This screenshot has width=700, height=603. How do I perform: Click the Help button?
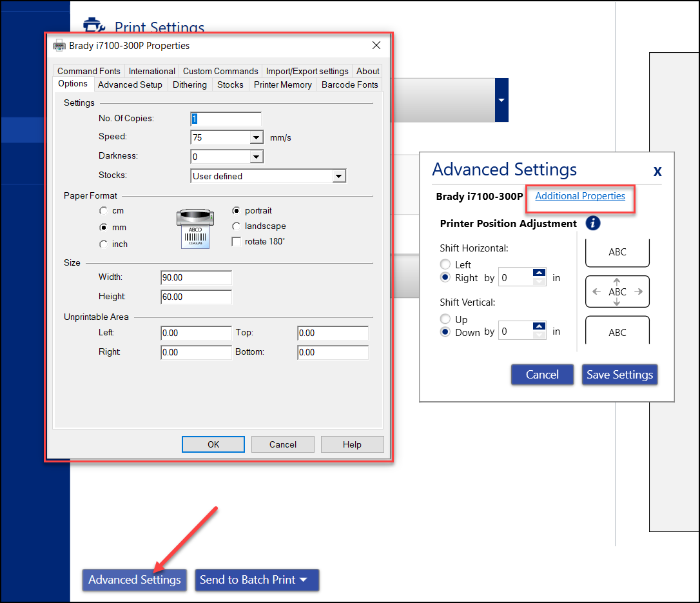tap(352, 444)
